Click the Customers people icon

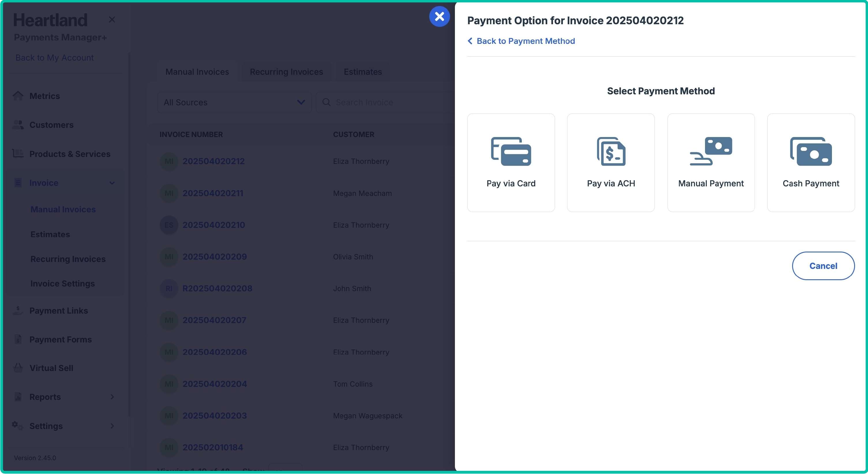pos(18,125)
